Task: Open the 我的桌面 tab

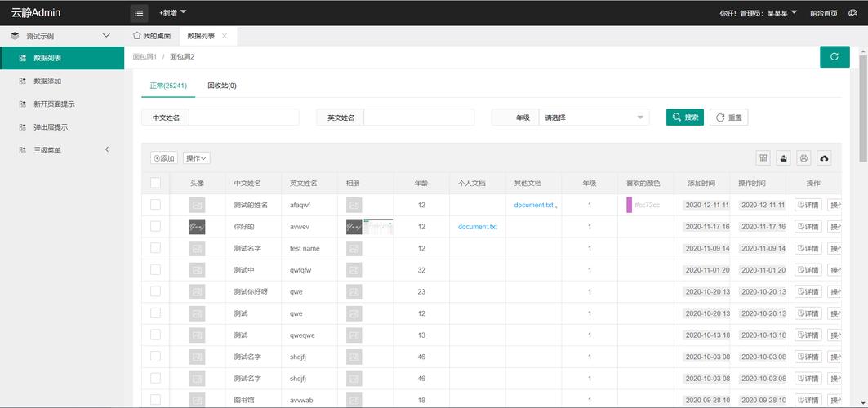Action: 151,36
